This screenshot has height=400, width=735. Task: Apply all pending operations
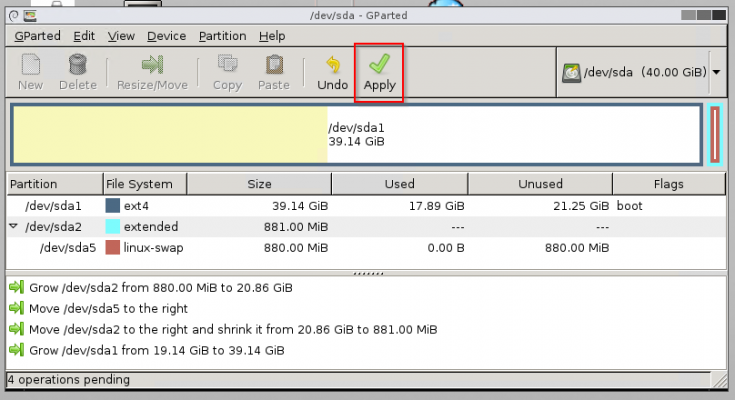tap(379, 66)
